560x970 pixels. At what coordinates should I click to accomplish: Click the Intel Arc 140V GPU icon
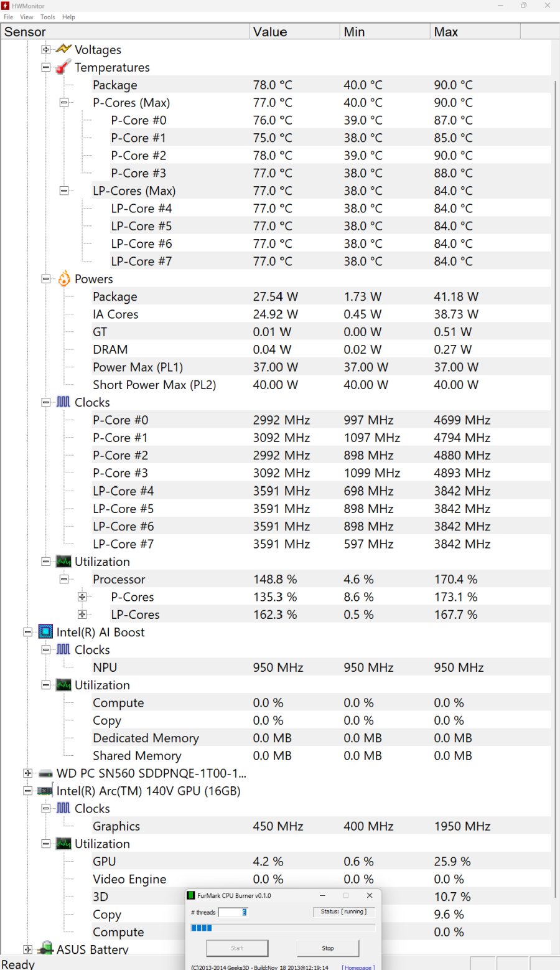(45, 791)
